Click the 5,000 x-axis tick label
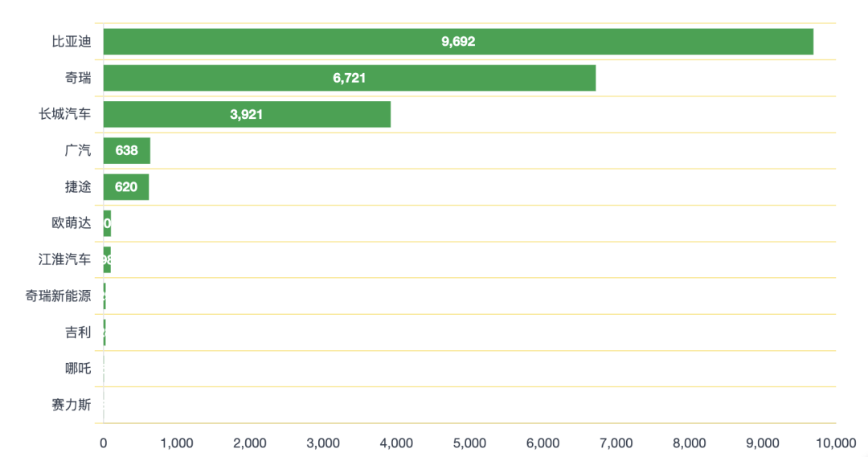Viewport: 868px width, 457px height. tap(470, 443)
